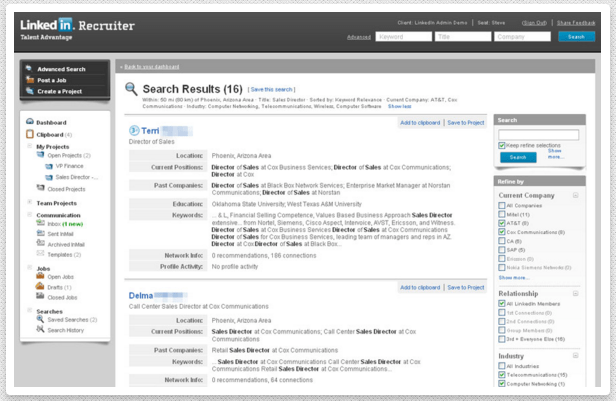Click the Title input field
The height and width of the screenshot is (401, 616).
(x=463, y=37)
